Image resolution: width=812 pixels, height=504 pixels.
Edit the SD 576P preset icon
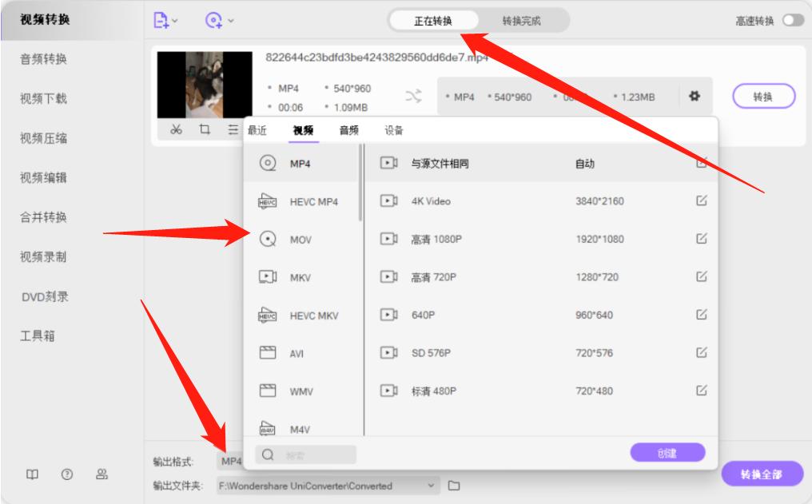(701, 352)
